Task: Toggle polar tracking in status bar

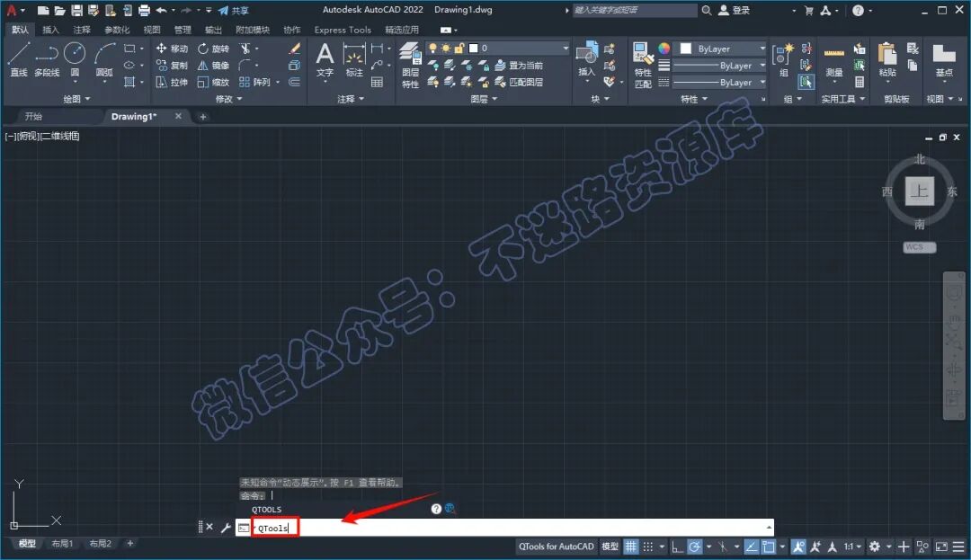Action: 695,547
